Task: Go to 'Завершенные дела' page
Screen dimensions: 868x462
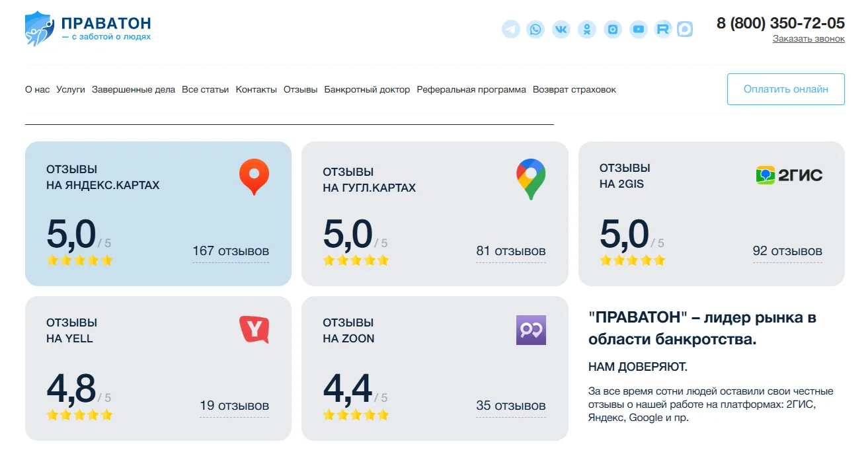Action: click(x=134, y=89)
